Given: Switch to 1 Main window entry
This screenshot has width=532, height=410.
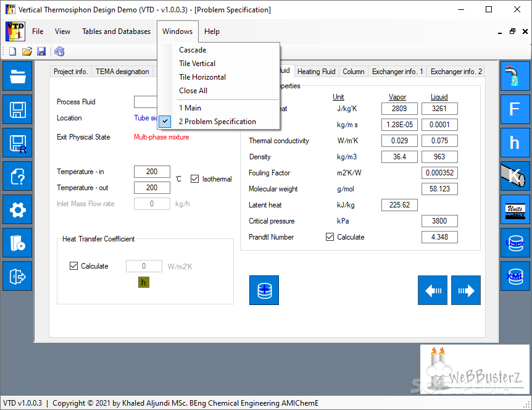Looking at the screenshot, I should pyautogui.click(x=218, y=108).
